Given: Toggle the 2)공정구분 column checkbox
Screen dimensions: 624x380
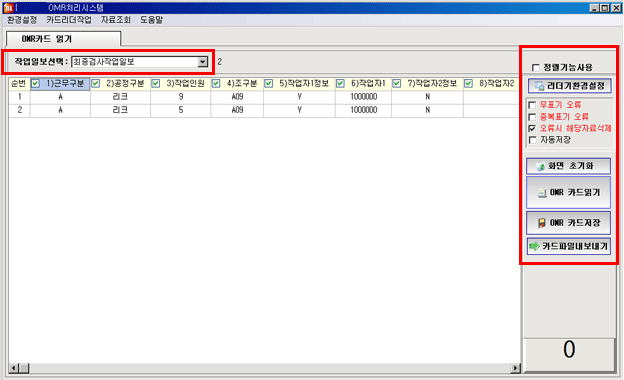Looking at the screenshot, I should pyautogui.click(x=96, y=83).
